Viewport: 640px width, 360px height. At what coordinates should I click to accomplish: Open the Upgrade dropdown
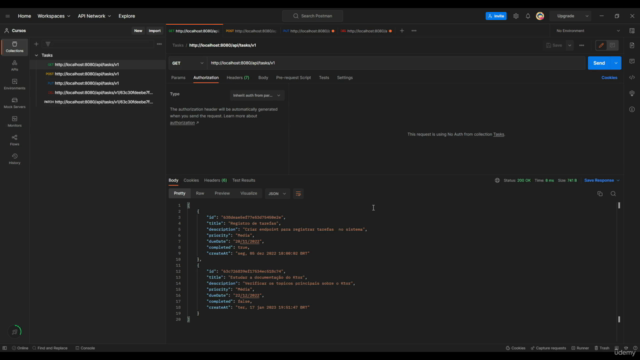click(572, 16)
